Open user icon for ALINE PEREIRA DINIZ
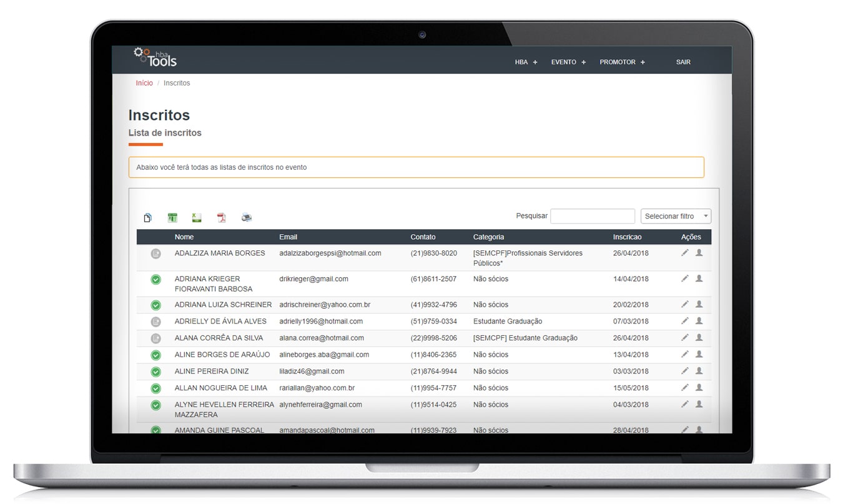Image resolution: width=843 pixels, height=504 pixels. (699, 371)
